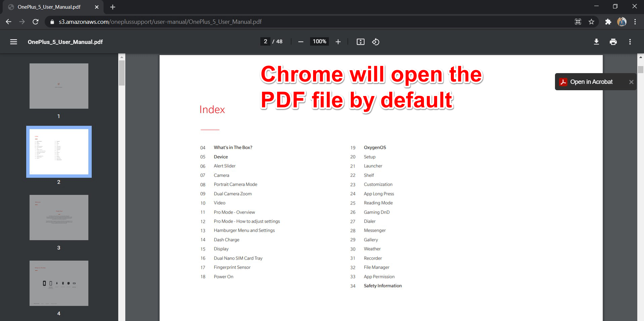
Task: Open page 1 thumbnail
Action: pyautogui.click(x=59, y=86)
